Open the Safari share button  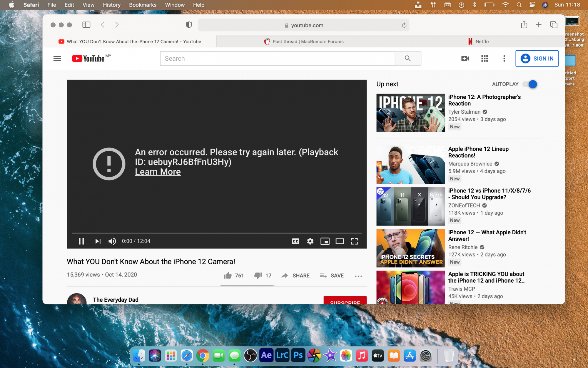(524, 25)
